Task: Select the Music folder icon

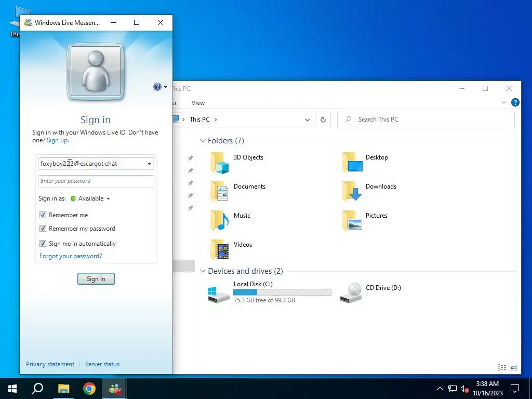Action: (x=219, y=220)
